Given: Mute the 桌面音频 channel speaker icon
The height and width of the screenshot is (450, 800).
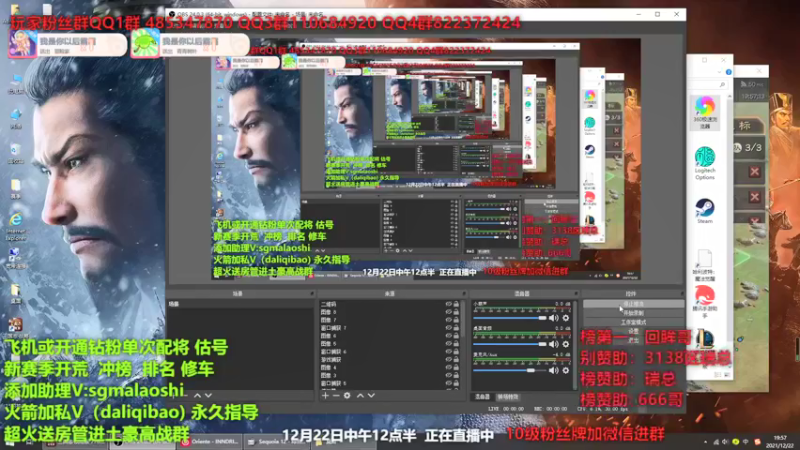Looking at the screenshot, I should pyautogui.click(x=554, y=344).
